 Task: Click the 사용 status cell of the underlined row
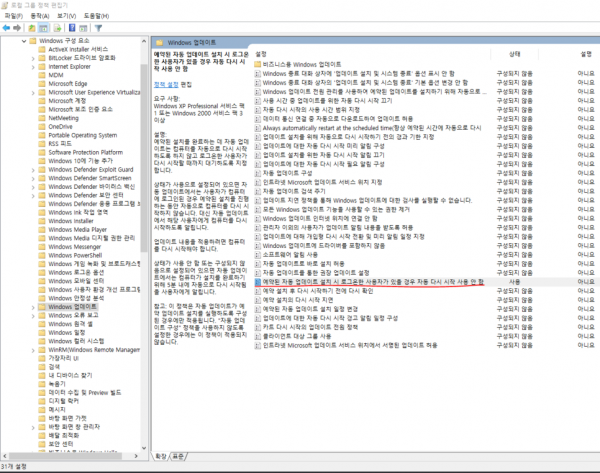tap(514, 282)
